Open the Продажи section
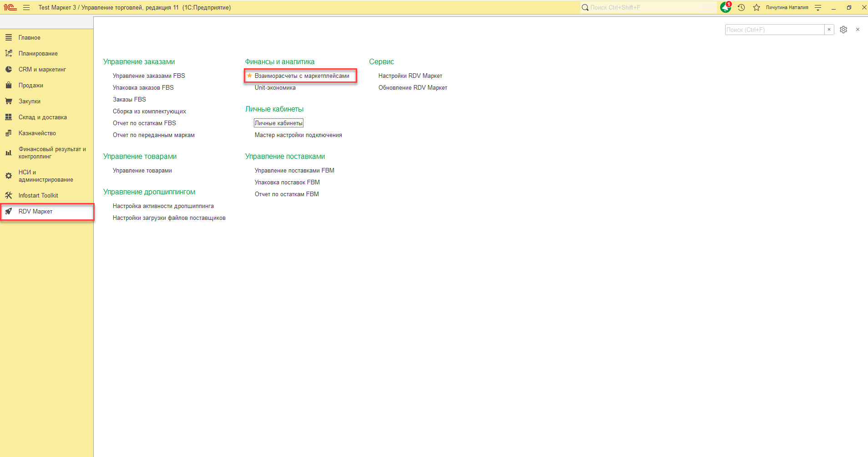Viewport: 868px width, 457px height. 47,85
